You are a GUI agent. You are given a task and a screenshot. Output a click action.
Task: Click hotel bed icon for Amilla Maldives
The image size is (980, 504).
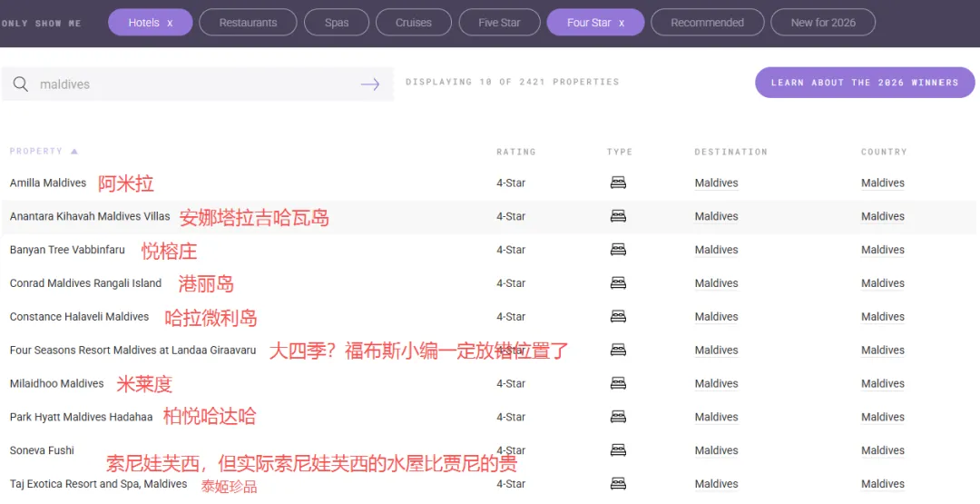pos(618,183)
